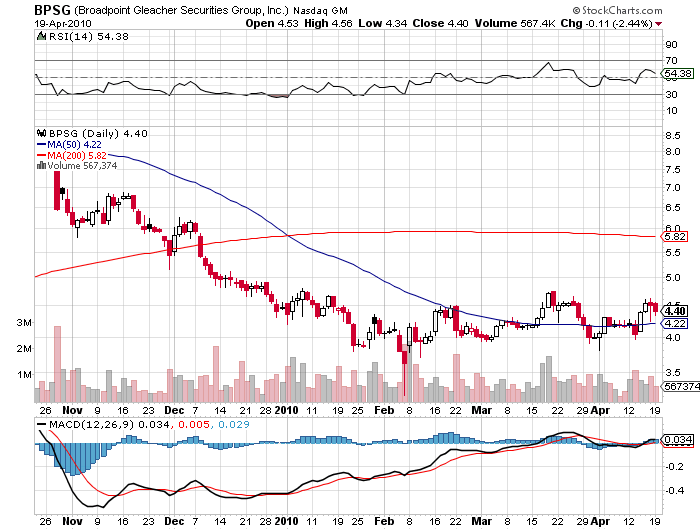The height and width of the screenshot is (530, 700).
Task: Click the 5.0 price axis label
Action: point(673,277)
